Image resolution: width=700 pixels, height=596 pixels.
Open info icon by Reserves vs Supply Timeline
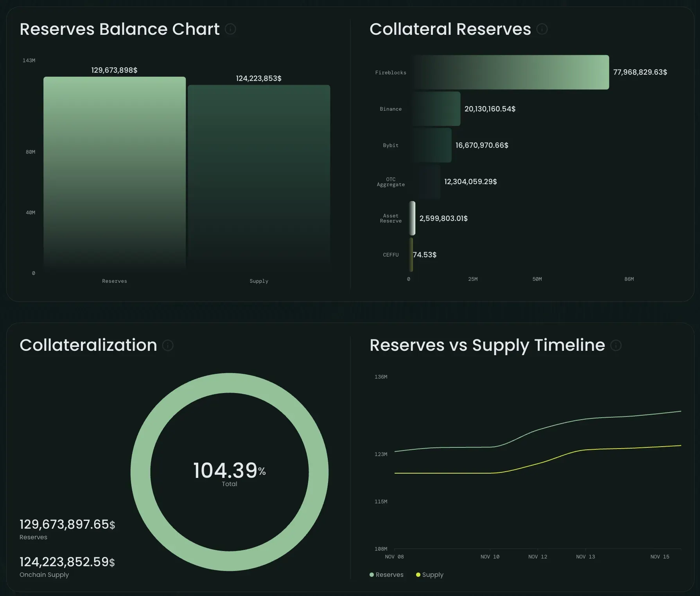[x=616, y=345]
